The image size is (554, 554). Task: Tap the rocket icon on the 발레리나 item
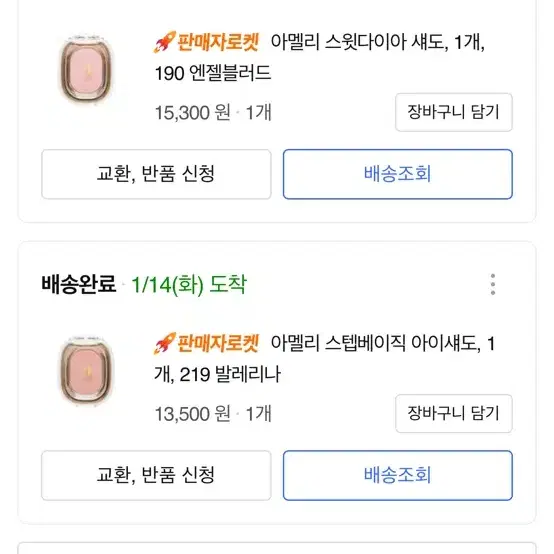165,343
